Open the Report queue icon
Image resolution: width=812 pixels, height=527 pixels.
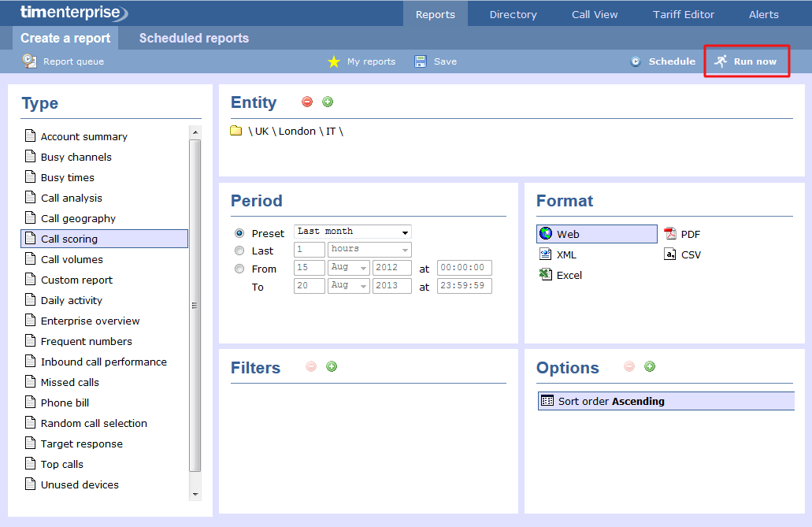click(x=29, y=61)
